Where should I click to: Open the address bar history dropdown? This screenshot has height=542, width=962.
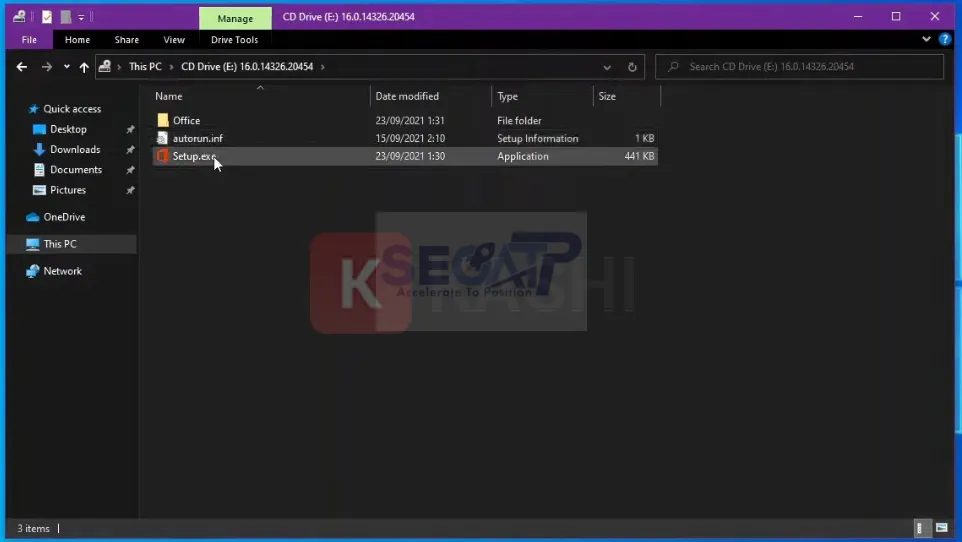point(607,67)
